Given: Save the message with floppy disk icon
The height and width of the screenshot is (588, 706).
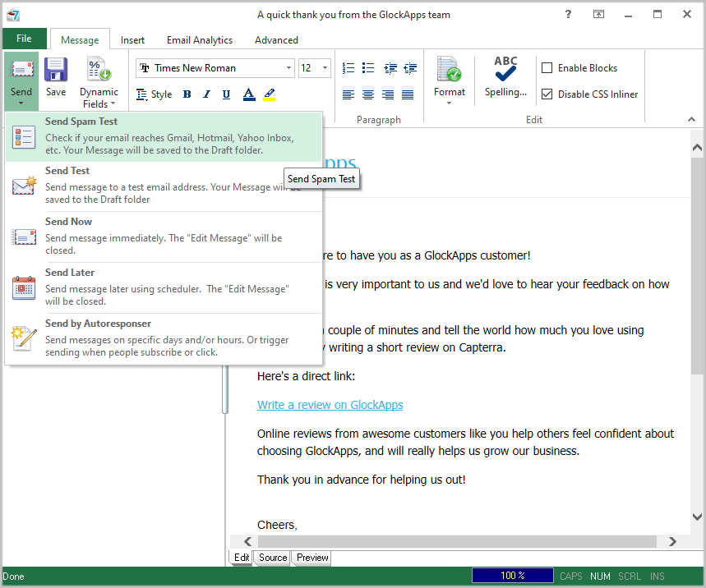Looking at the screenshot, I should coord(56,70).
